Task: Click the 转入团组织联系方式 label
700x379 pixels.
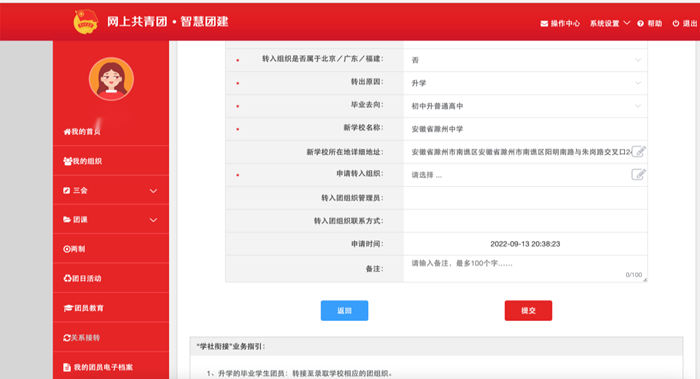Action: point(349,221)
